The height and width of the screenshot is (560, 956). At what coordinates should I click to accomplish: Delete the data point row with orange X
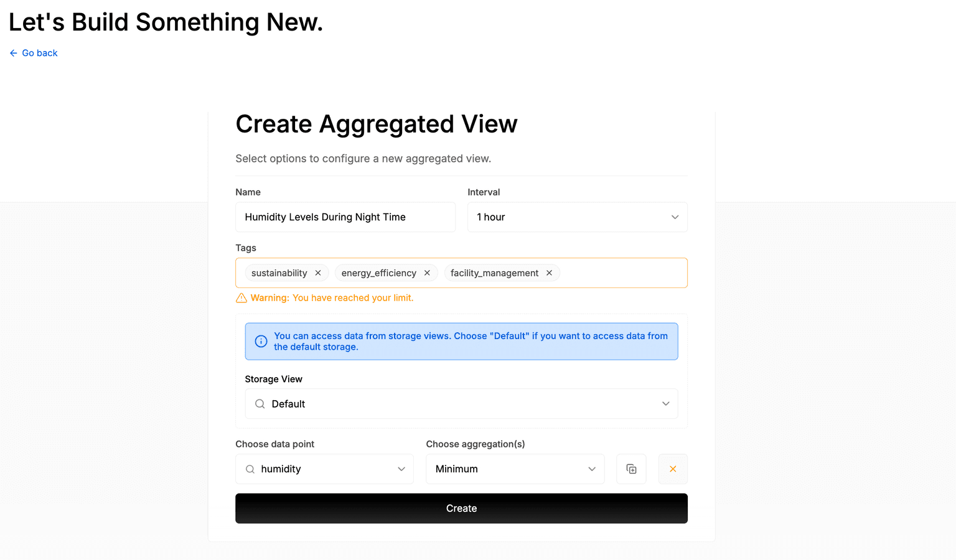pos(673,469)
